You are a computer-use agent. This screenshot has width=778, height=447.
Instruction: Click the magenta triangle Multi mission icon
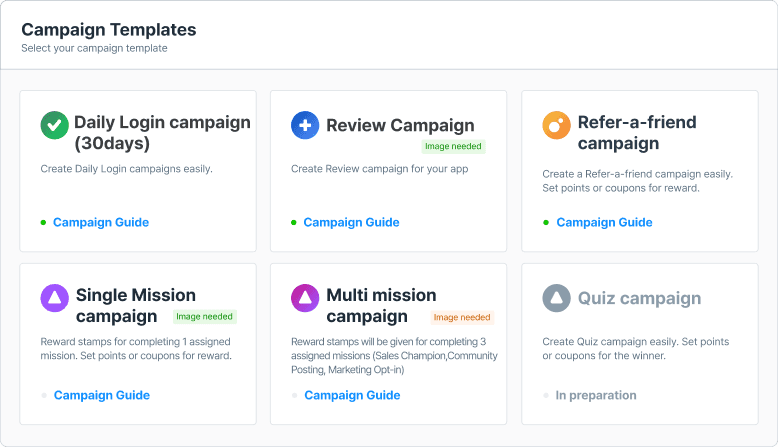tap(305, 298)
